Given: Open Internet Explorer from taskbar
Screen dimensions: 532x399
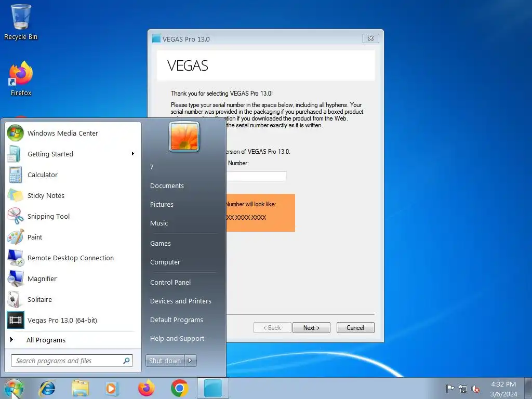Looking at the screenshot, I should [x=47, y=389].
